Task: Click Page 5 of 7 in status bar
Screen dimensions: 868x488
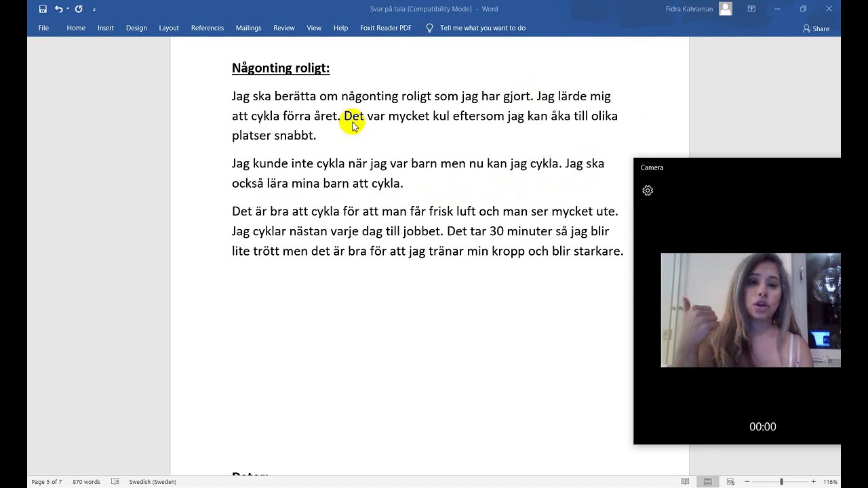Action: [46, 482]
